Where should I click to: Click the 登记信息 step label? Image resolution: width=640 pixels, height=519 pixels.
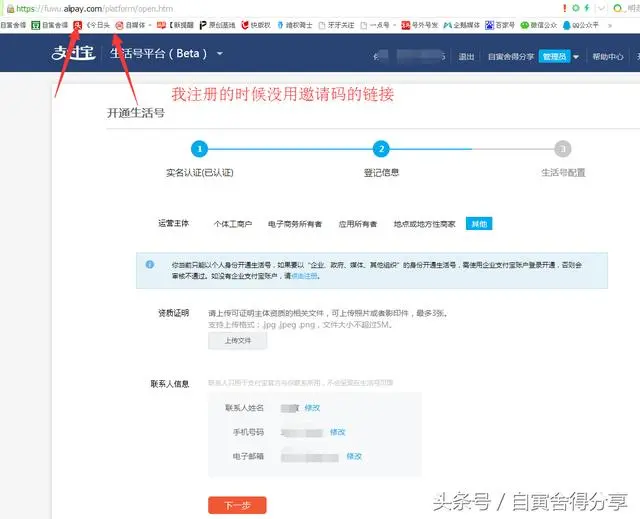click(381, 173)
